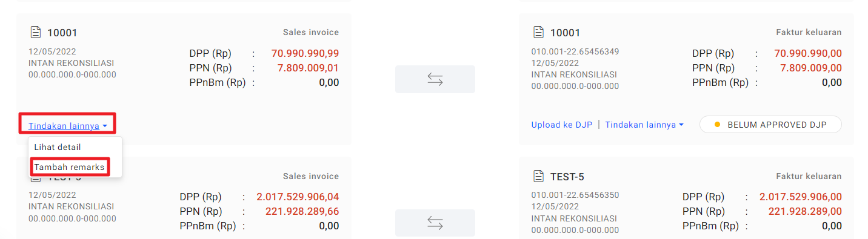Choose Tambah remarks menu entry
Viewport: 868px width, 239px height.
pos(69,167)
